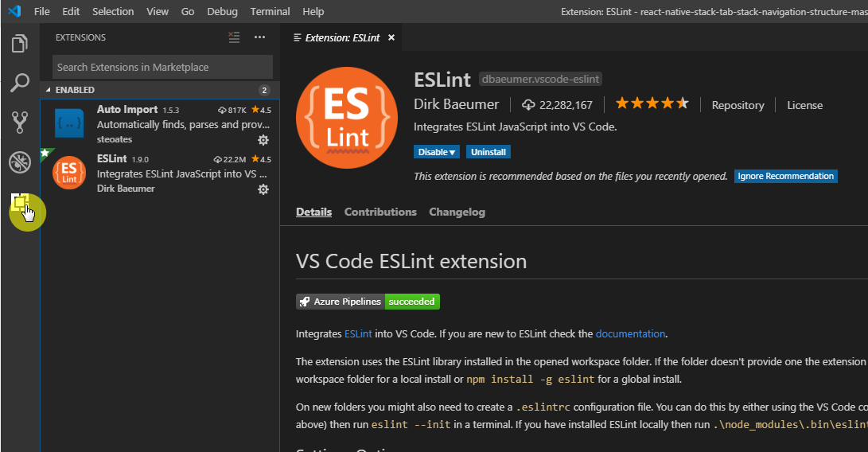Click the dbaeumer.vscode-eslint identifier
The image size is (868, 452).
coord(540,80)
